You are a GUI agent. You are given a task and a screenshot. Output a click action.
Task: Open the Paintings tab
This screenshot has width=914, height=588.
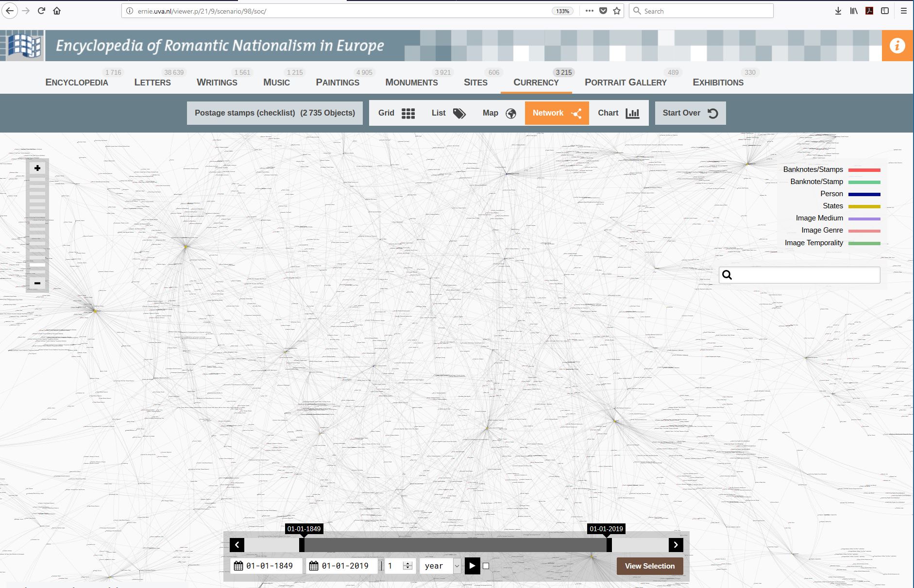click(x=338, y=82)
